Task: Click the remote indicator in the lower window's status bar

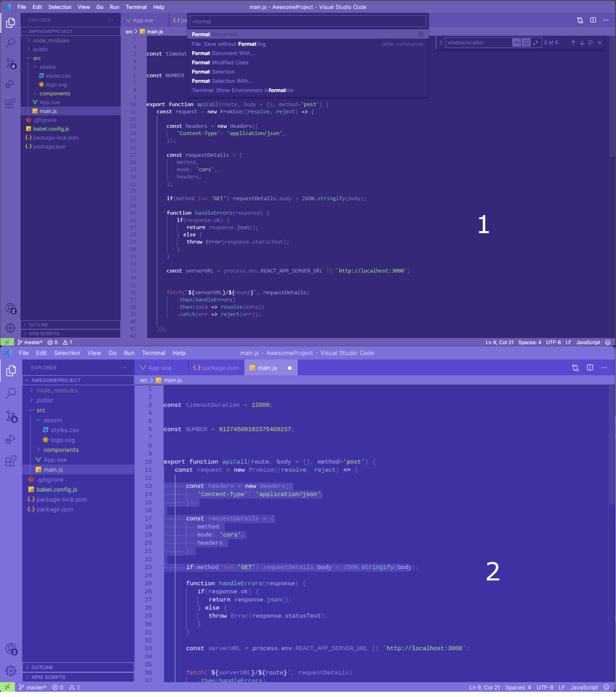Action: pyautogui.click(x=7, y=687)
